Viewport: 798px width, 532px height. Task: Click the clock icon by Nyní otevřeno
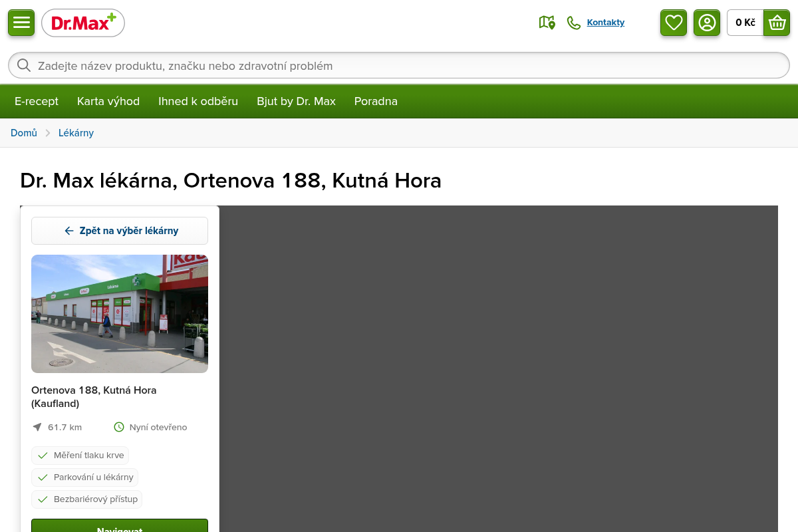point(119,427)
